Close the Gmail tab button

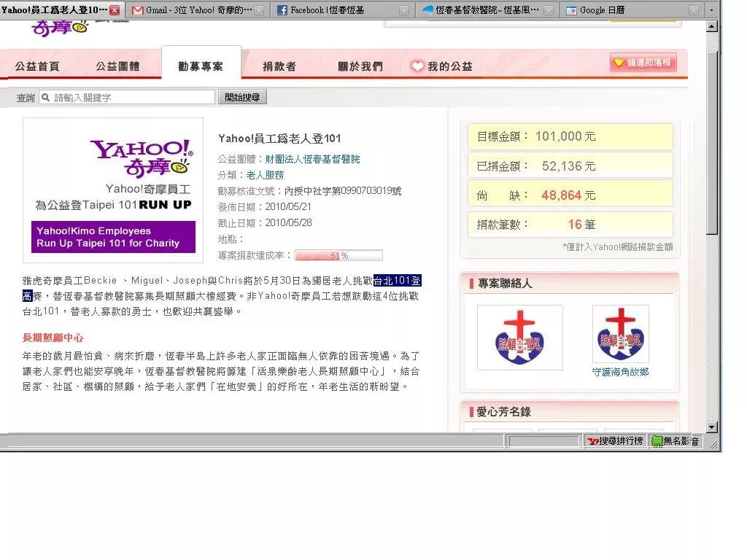tap(260, 10)
